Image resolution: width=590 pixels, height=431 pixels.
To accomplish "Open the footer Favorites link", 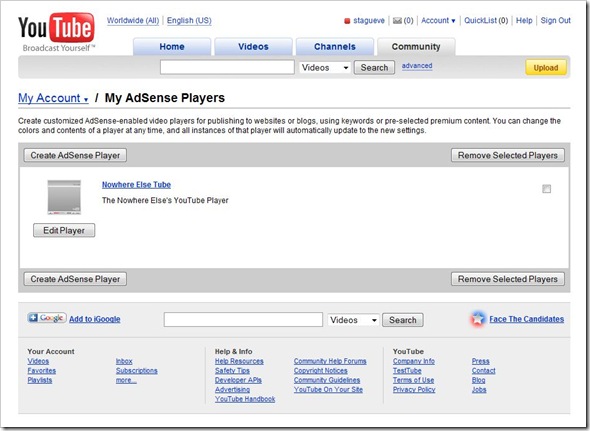I will 41,371.
